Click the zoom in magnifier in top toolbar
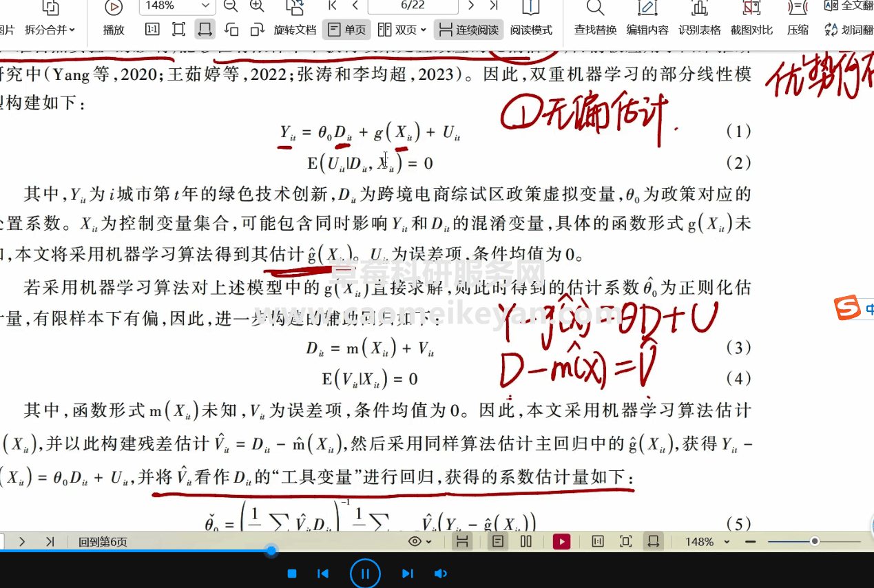The image size is (874, 588). (x=257, y=6)
